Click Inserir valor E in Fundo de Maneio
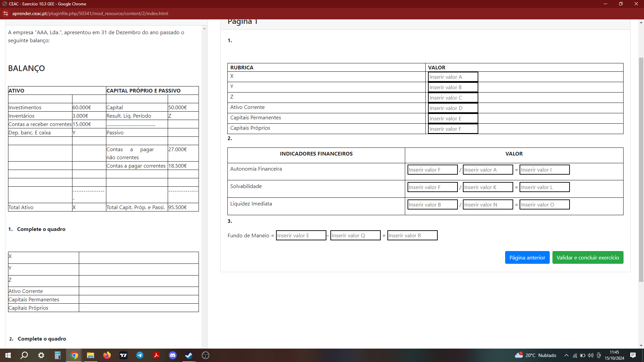This screenshot has height=362, width=644. click(x=301, y=235)
